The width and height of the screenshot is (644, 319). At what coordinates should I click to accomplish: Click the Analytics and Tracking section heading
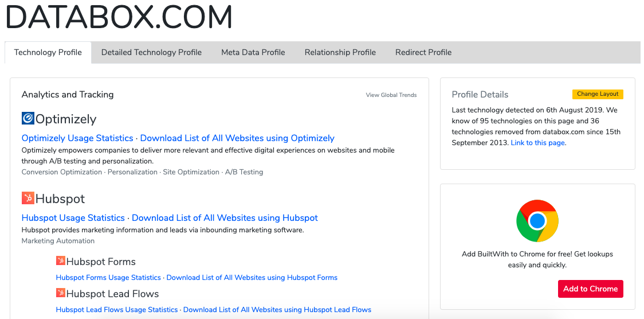[x=68, y=95]
